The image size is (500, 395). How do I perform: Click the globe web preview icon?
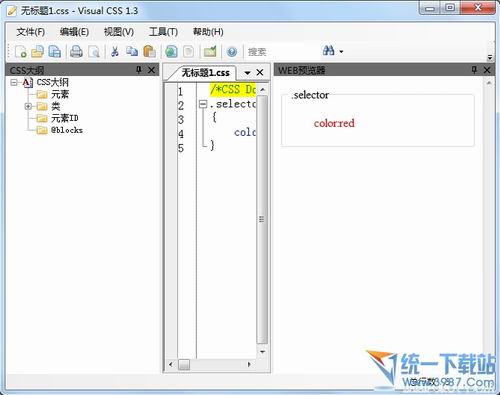171,52
